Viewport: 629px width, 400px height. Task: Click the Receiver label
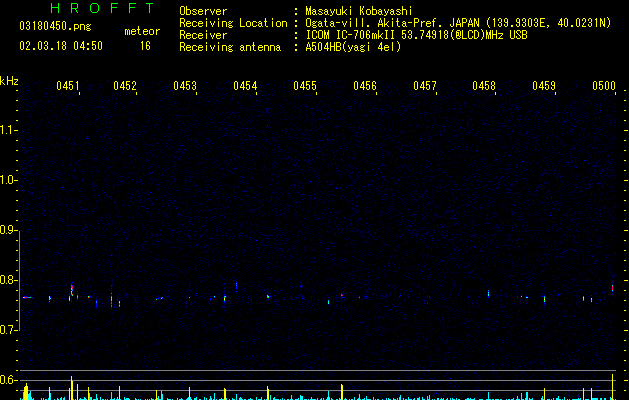(x=203, y=35)
